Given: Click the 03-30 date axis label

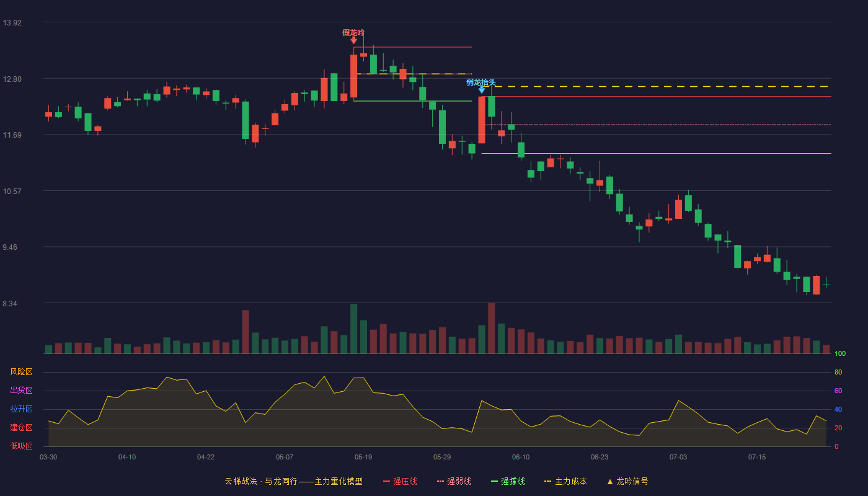Looking at the screenshot, I should (48, 457).
